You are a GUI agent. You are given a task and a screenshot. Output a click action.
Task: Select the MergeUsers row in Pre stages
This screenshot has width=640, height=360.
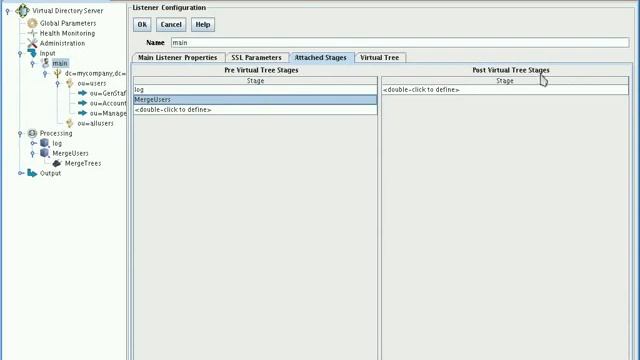click(x=256, y=100)
